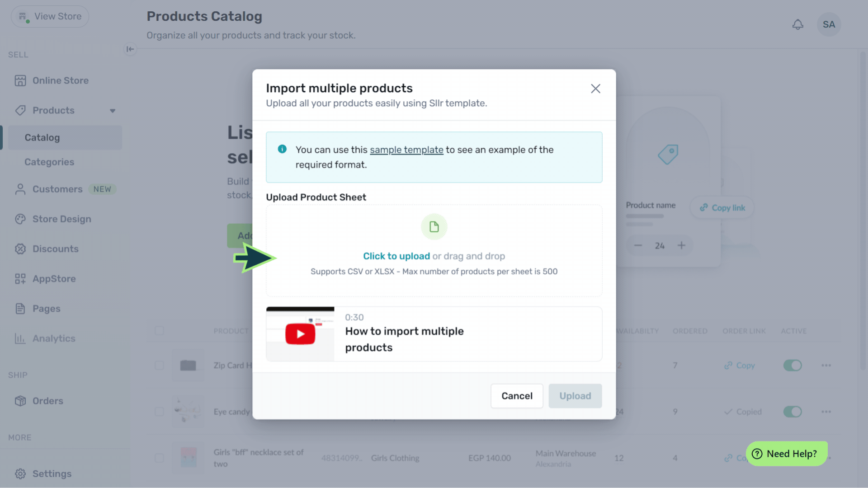Collapse the sidebar with arrow icon
Viewport: 868px width, 488px height.
130,49
